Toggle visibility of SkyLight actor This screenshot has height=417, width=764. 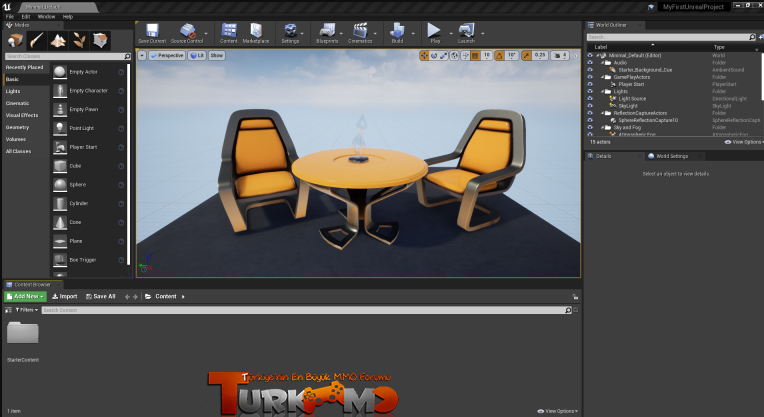tap(590, 106)
